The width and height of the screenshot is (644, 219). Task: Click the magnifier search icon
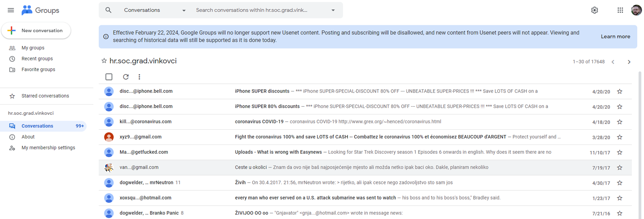tap(108, 10)
